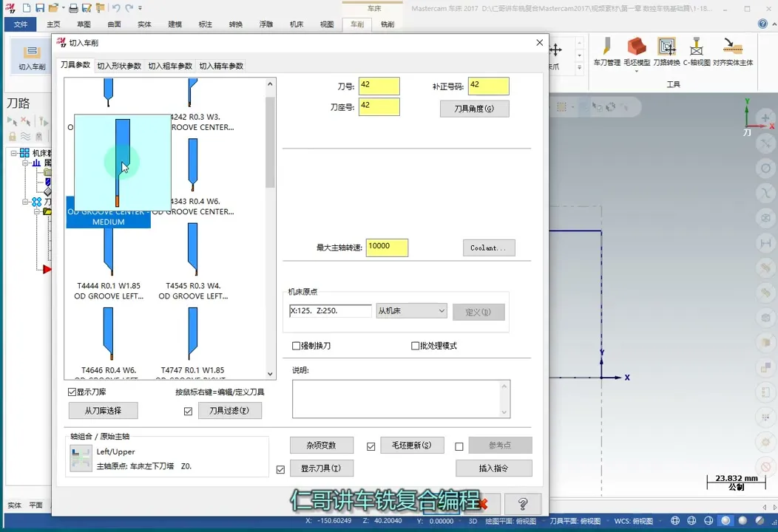778x532 pixels.
Task: Click the C-轴视图 icon
Action: [x=696, y=48]
